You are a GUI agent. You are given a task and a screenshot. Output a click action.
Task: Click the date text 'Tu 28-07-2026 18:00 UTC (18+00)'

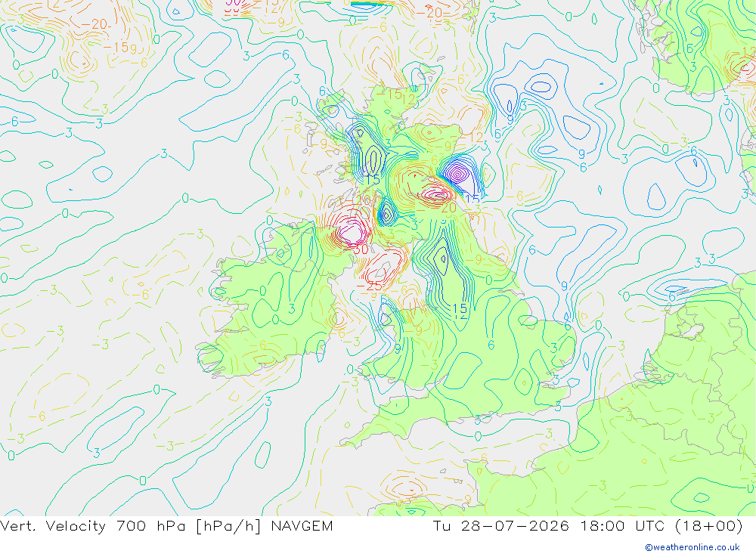tap(587, 526)
